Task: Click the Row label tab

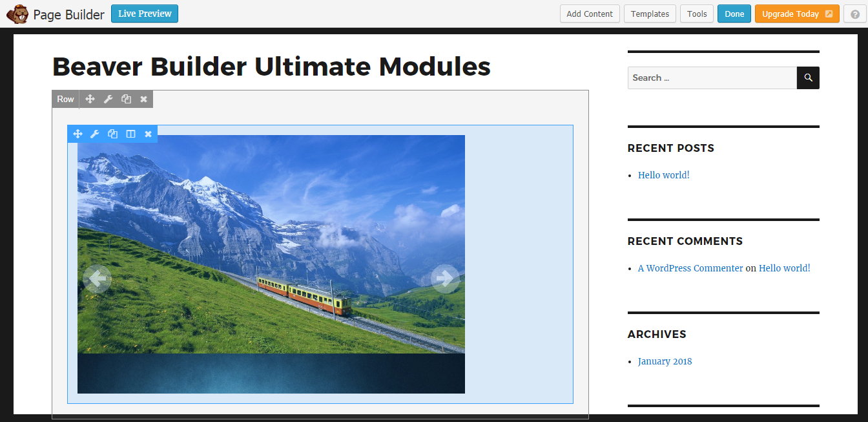Action: [x=65, y=99]
